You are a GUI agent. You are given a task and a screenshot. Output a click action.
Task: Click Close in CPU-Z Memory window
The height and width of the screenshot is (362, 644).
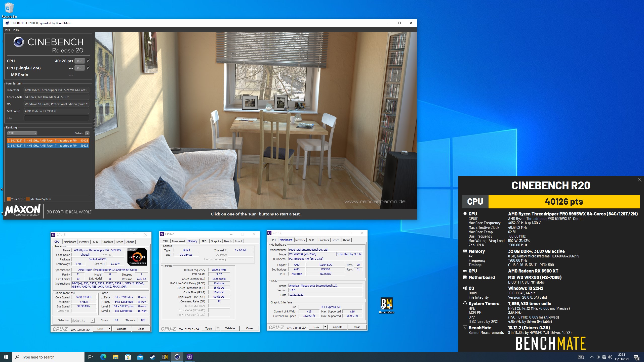click(249, 328)
